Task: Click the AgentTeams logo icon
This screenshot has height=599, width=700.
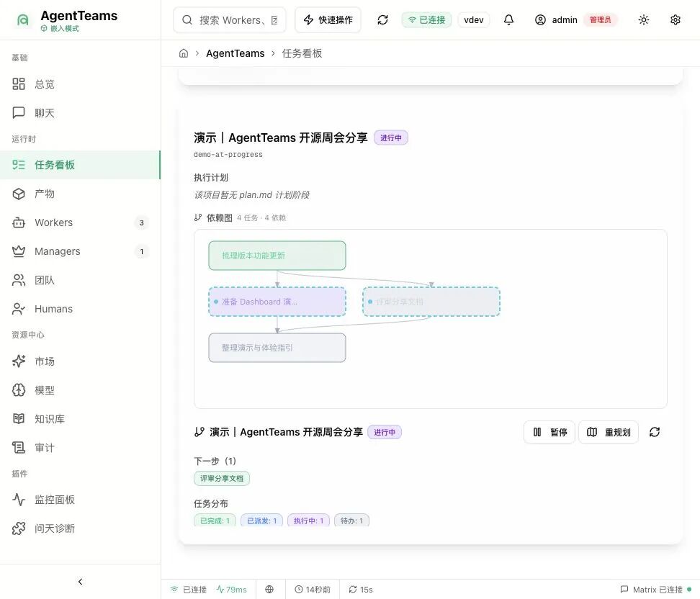Action: pyautogui.click(x=22, y=19)
